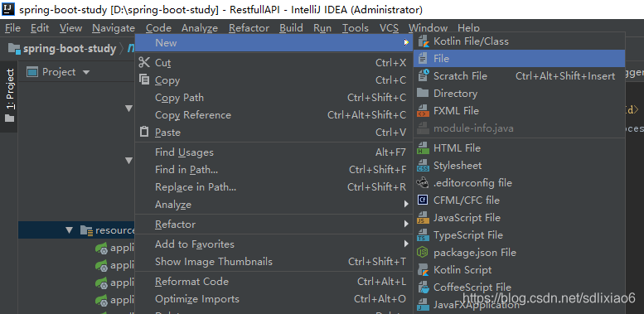This screenshot has height=314, width=644.
Task: Select the resources folder row
Action: (x=76, y=230)
